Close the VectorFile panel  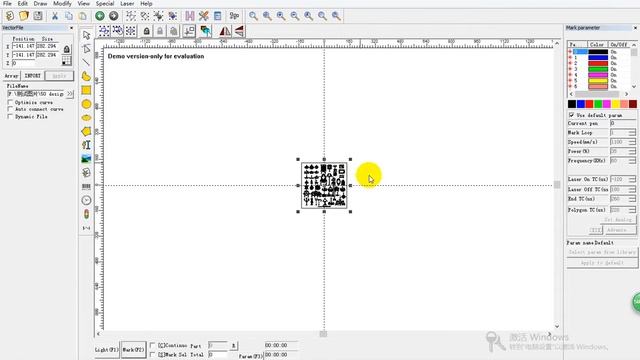(x=72, y=28)
